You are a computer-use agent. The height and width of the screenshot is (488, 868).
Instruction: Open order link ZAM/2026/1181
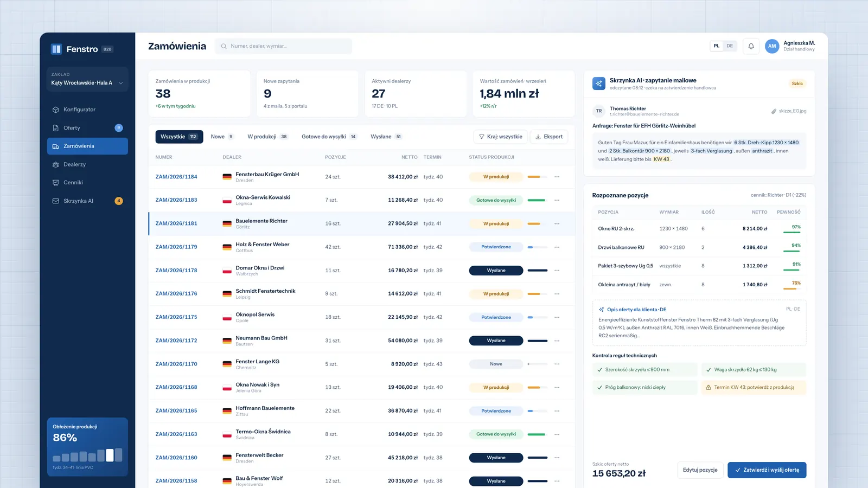click(x=176, y=223)
